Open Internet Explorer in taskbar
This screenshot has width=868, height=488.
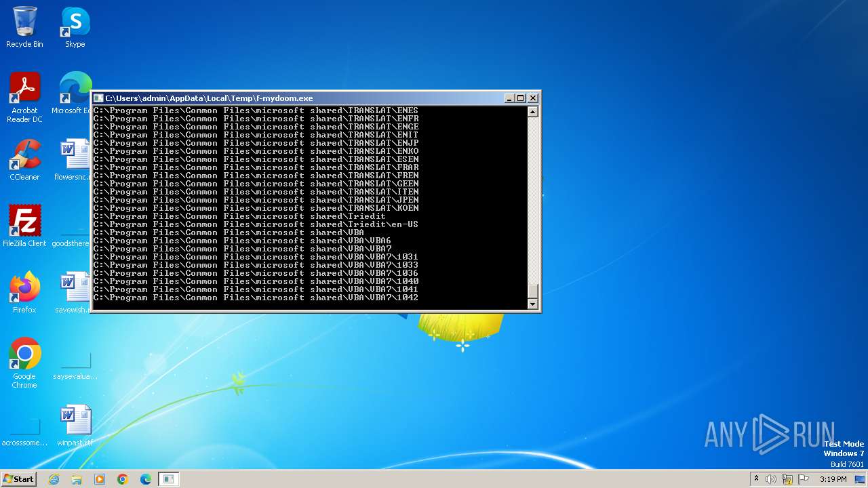pos(54,479)
